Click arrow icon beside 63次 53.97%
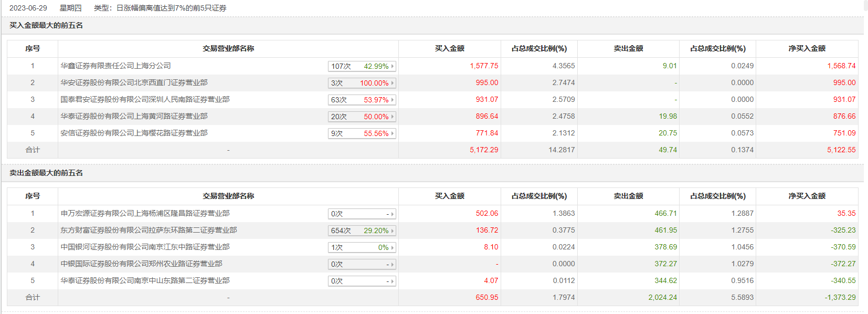The image size is (868, 314). (392, 100)
